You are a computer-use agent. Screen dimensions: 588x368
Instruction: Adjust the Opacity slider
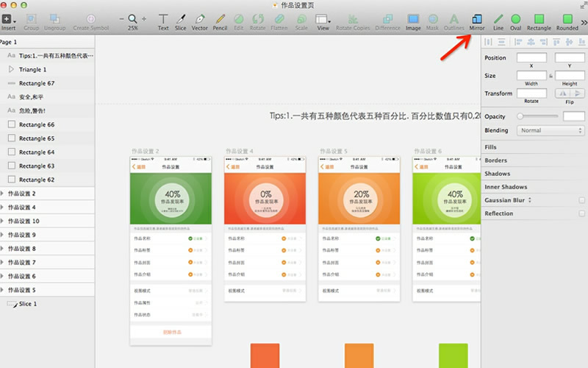tap(538, 116)
